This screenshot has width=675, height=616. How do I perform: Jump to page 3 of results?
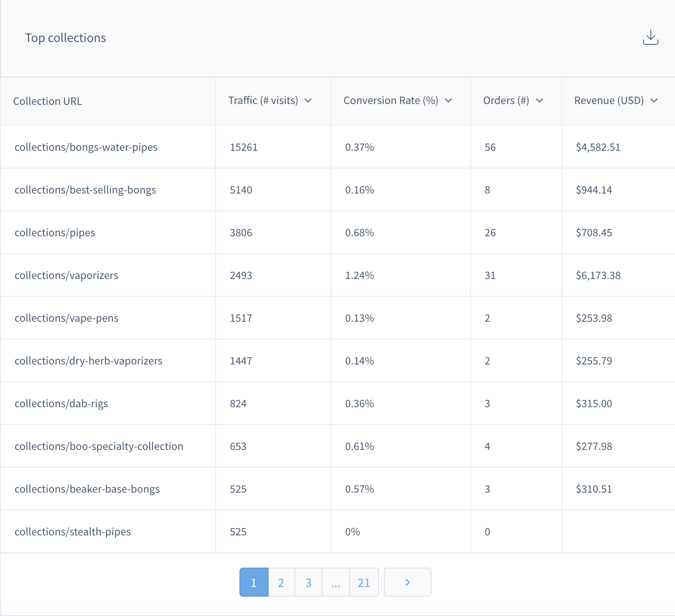pyautogui.click(x=308, y=582)
